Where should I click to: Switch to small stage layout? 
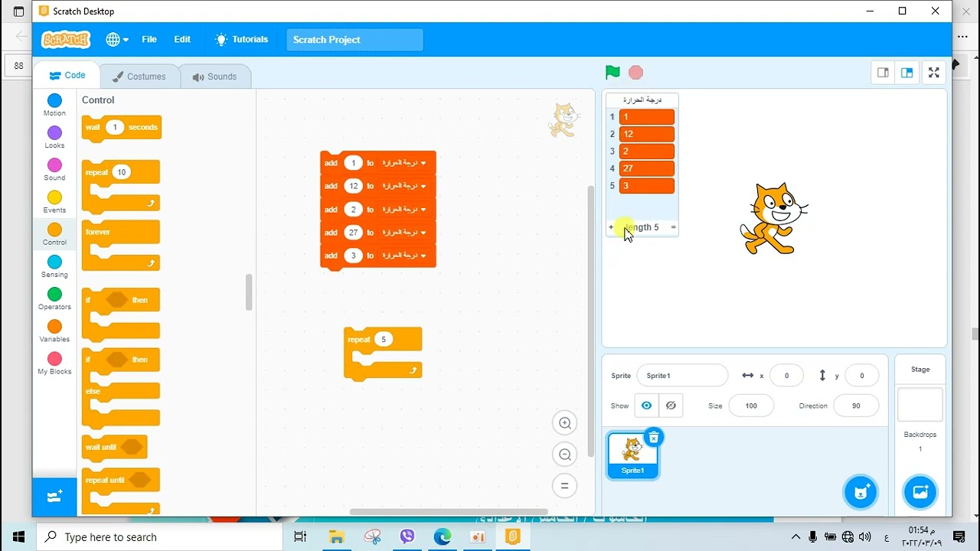pyautogui.click(x=883, y=73)
